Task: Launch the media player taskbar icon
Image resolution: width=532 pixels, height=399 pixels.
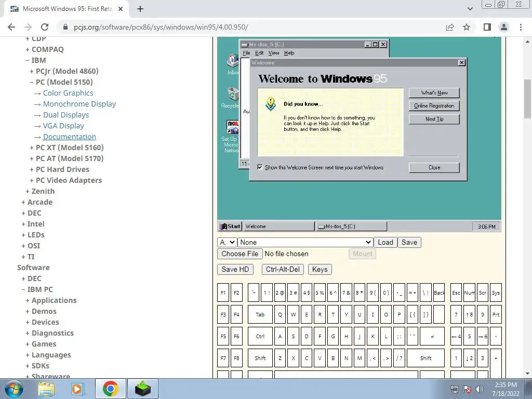Action: tap(77, 389)
